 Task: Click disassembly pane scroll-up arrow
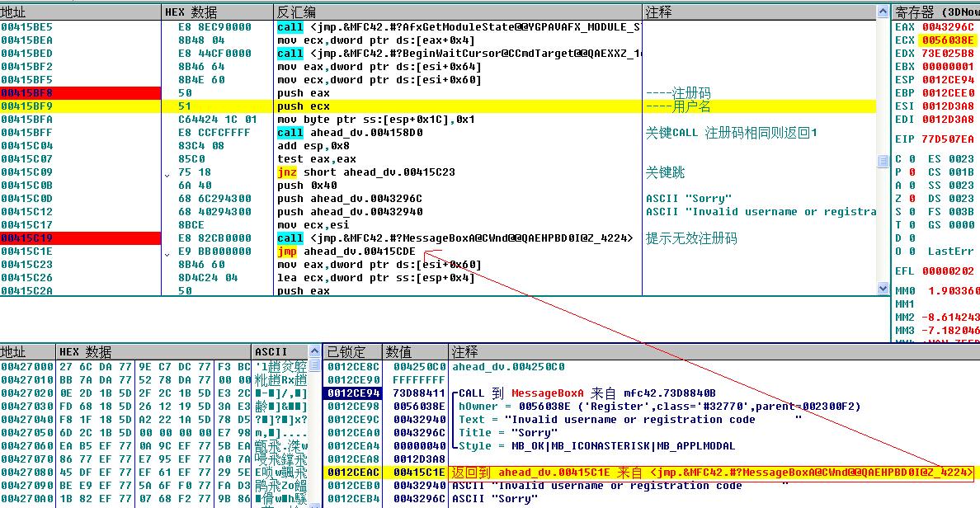pyautogui.click(x=883, y=12)
